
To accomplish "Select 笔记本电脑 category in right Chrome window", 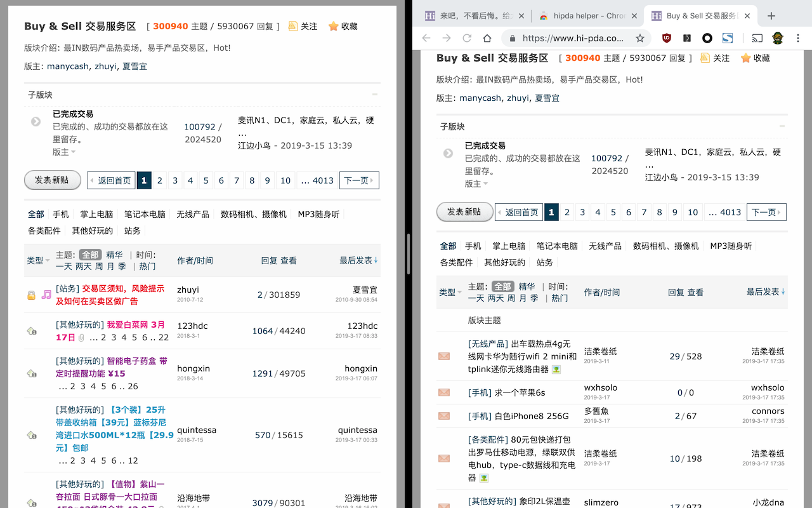I will pyautogui.click(x=557, y=246).
